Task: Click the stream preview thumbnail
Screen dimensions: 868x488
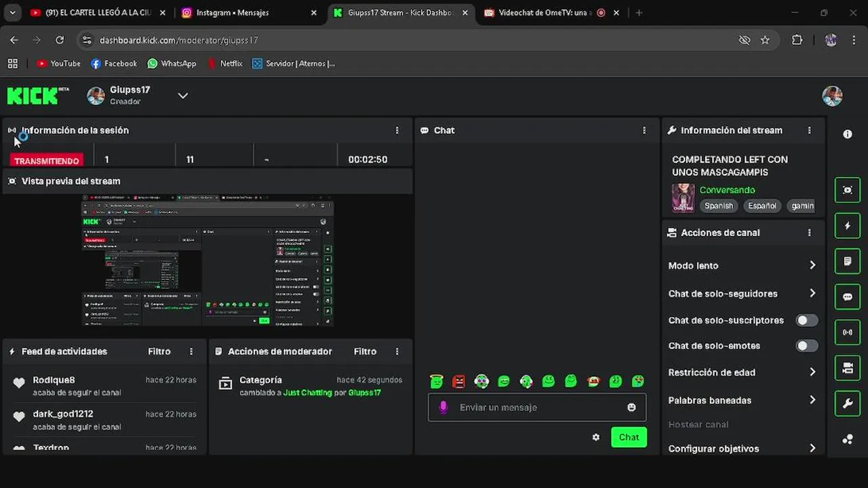Action: click(208, 261)
